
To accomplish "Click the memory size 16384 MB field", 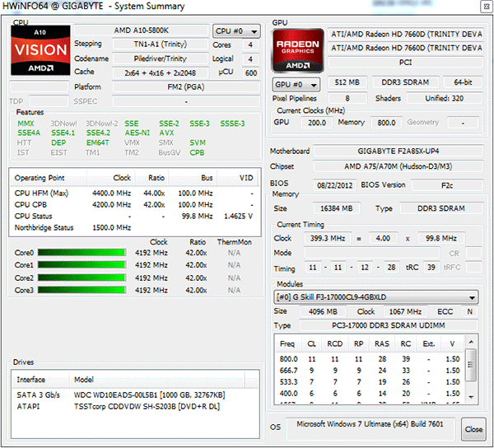I will pos(337,208).
